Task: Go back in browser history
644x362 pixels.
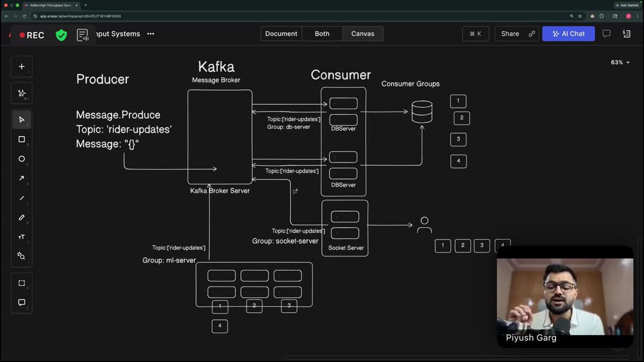Action: (x=6, y=16)
